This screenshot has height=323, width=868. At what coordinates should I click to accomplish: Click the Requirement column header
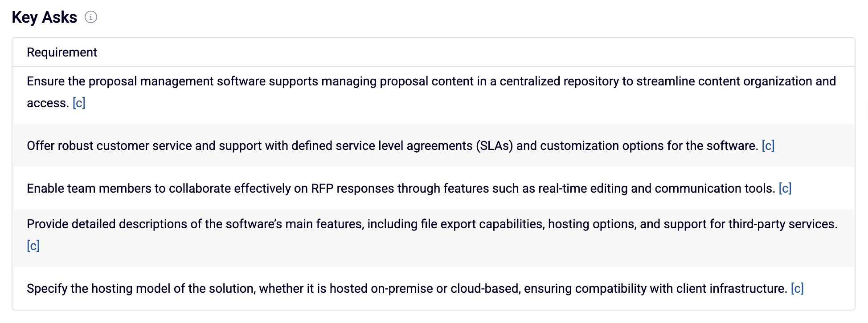click(x=62, y=52)
